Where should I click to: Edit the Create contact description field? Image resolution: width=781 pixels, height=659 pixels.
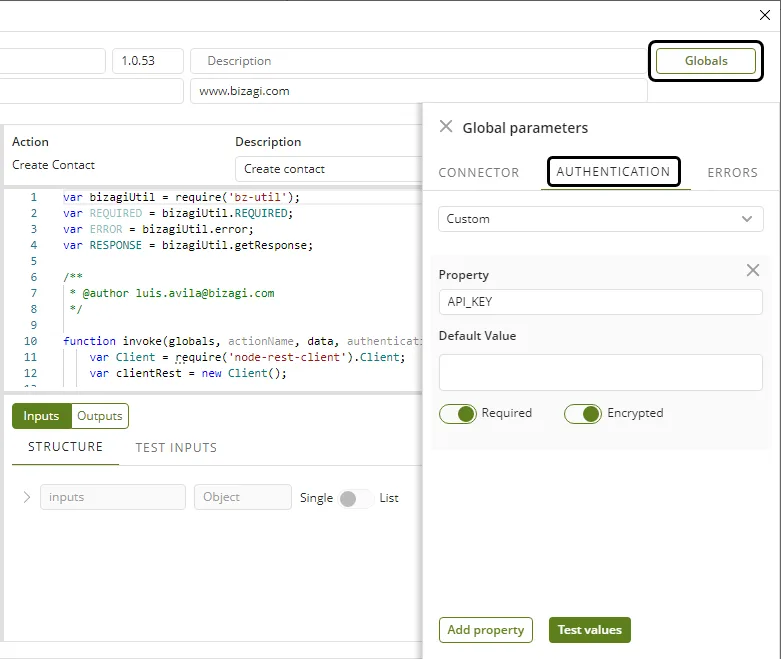point(329,169)
